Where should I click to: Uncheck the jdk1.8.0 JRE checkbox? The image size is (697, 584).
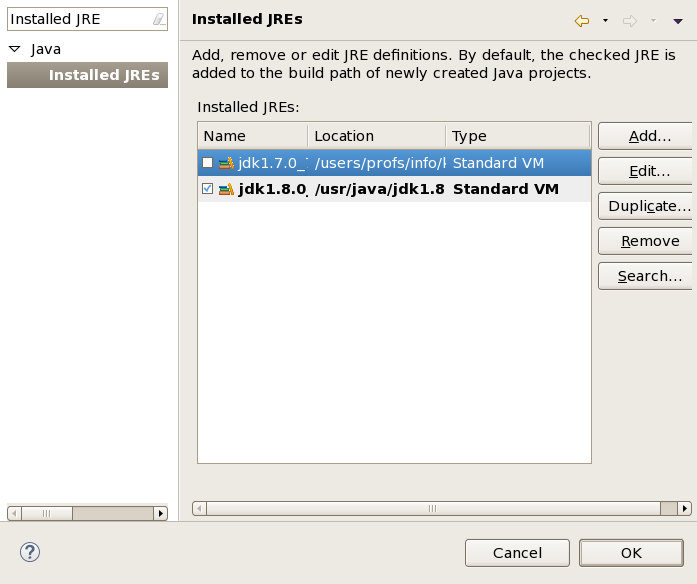(207, 189)
